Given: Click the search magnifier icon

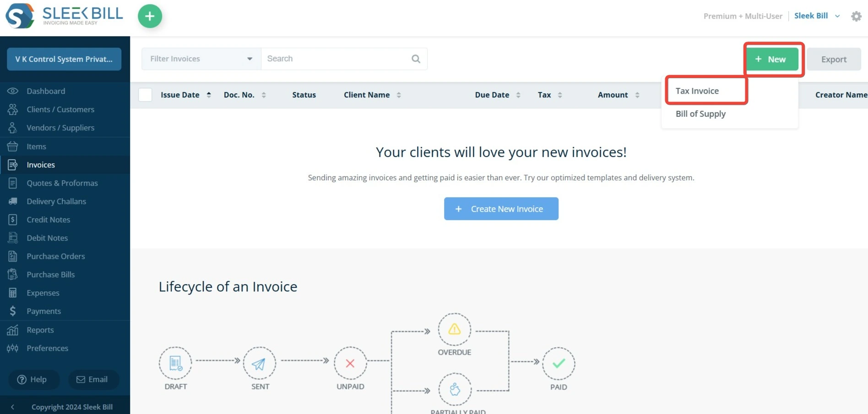Looking at the screenshot, I should [416, 59].
